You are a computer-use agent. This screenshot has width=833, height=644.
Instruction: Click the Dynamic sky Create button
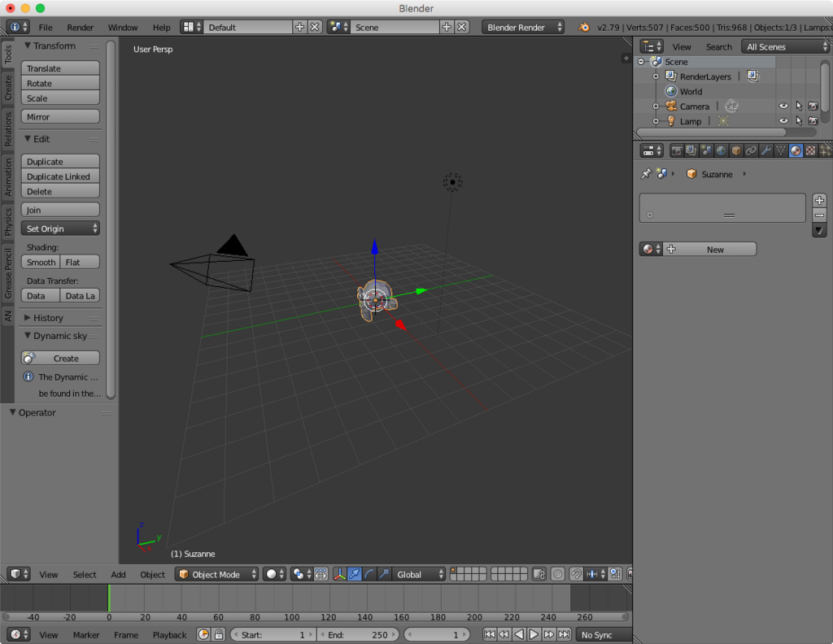click(x=60, y=358)
